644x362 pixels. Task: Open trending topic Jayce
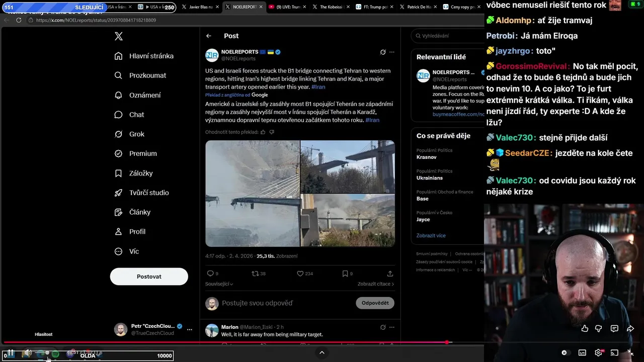point(423,220)
